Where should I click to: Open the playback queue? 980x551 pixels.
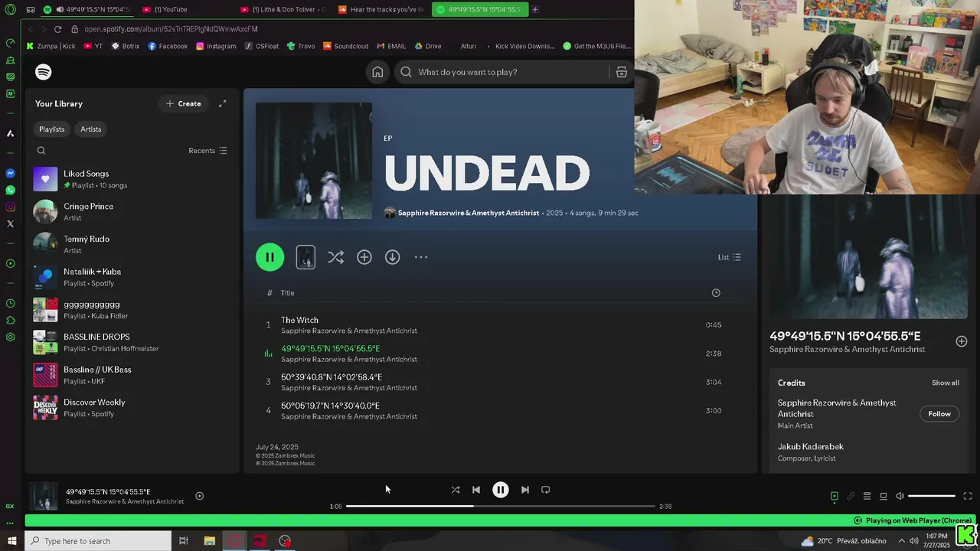point(867,496)
